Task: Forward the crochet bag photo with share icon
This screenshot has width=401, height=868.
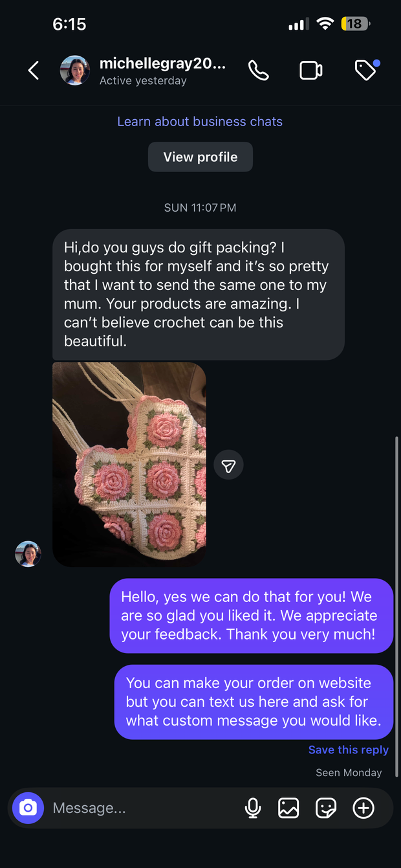Action: pos(228,465)
